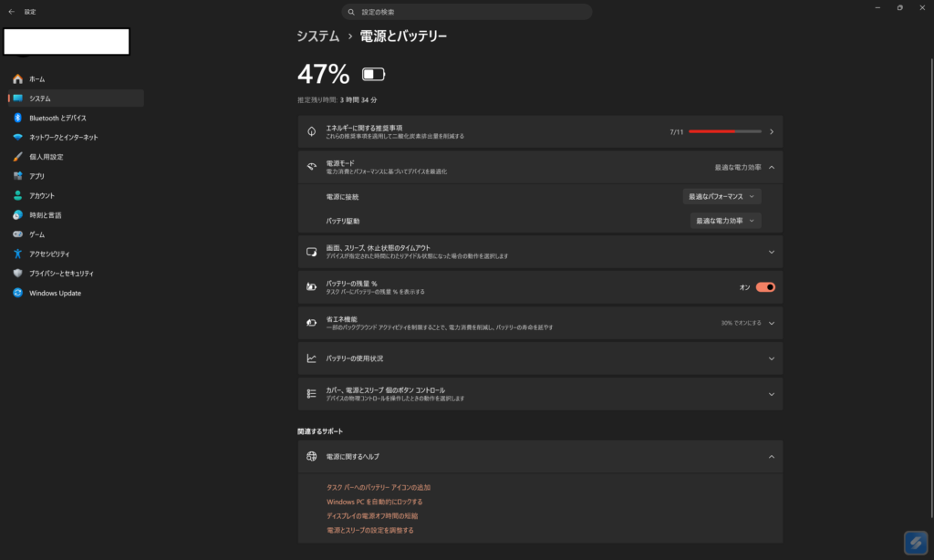Expand the バッテリーの使用状況 section
This screenshot has height=560, width=934.
(x=771, y=358)
